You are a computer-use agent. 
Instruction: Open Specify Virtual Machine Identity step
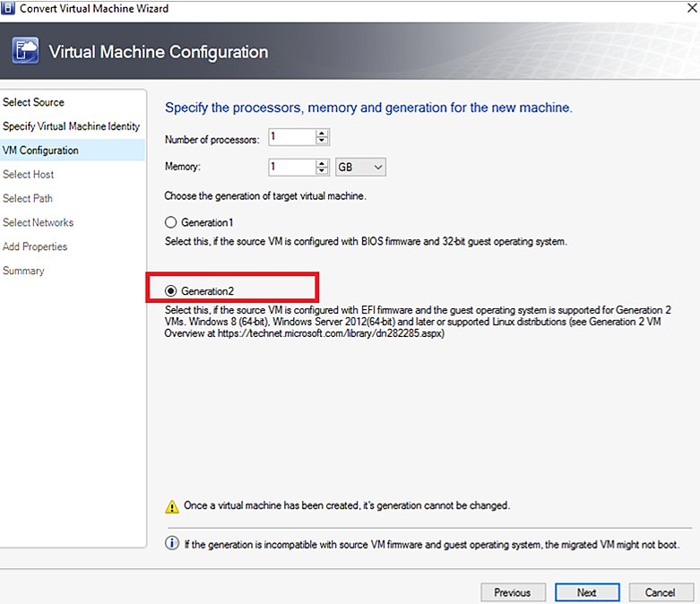(72, 126)
